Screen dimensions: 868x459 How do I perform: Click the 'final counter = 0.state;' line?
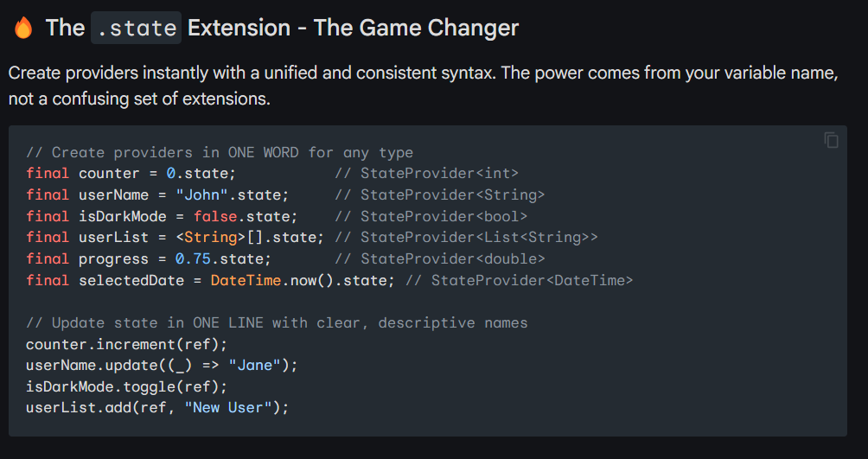pyautogui.click(x=131, y=173)
